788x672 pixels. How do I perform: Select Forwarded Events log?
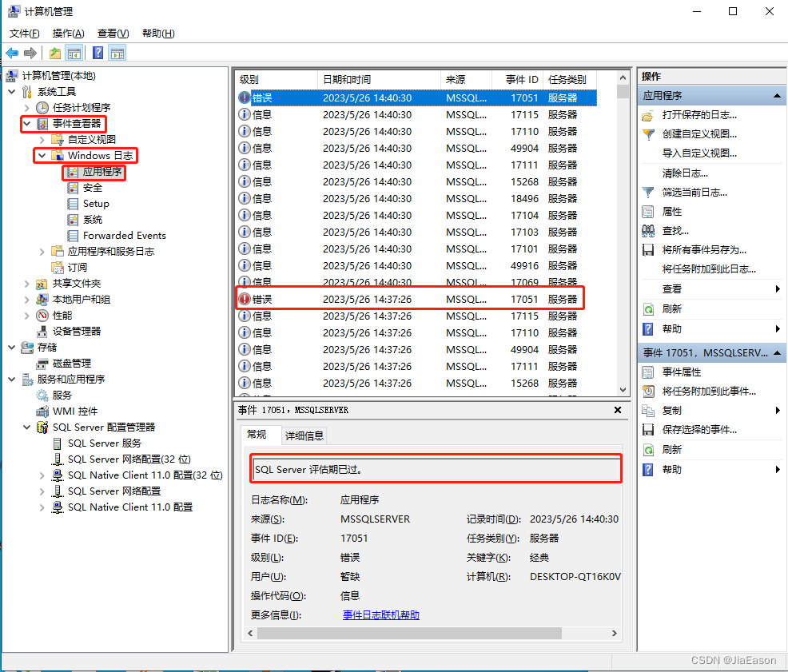point(124,236)
